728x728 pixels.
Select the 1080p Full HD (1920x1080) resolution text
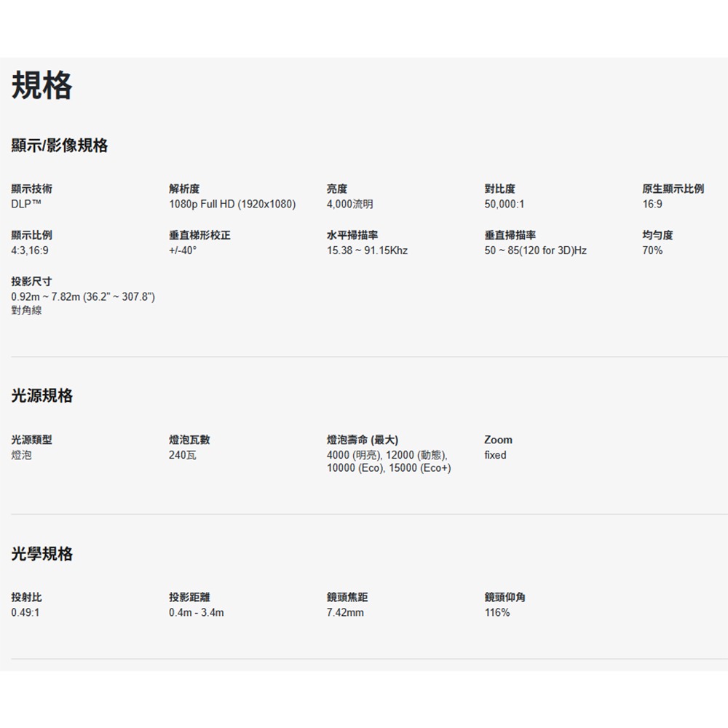pos(232,205)
